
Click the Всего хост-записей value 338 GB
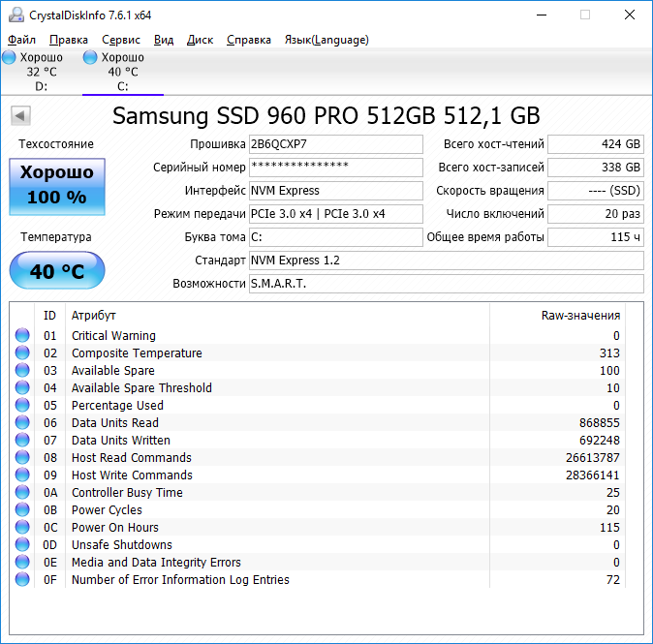point(596,168)
